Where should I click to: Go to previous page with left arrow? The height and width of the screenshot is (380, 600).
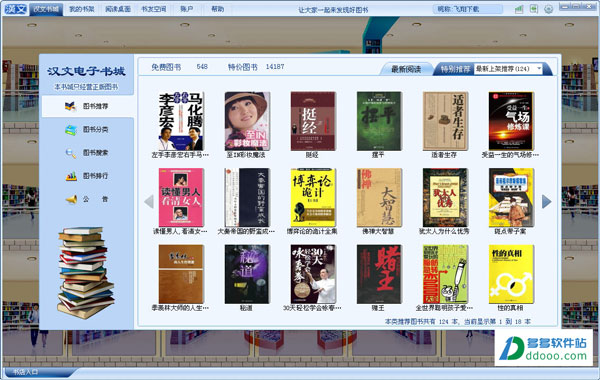pos(149,201)
